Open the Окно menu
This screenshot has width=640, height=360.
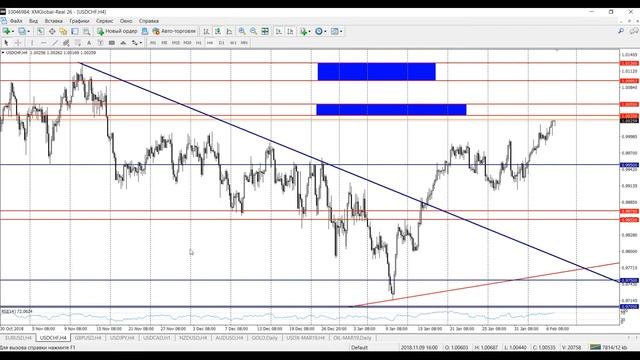(126, 21)
